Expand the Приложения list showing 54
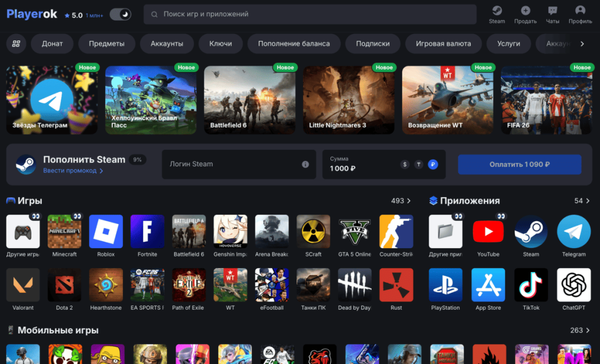Viewport: 600px width, 364px height. tap(582, 201)
